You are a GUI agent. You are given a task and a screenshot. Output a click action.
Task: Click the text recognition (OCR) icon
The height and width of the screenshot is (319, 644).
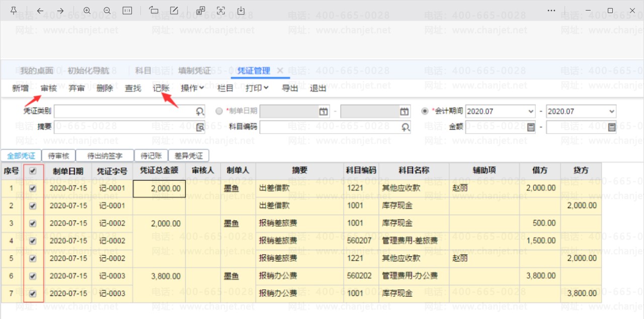(x=221, y=11)
